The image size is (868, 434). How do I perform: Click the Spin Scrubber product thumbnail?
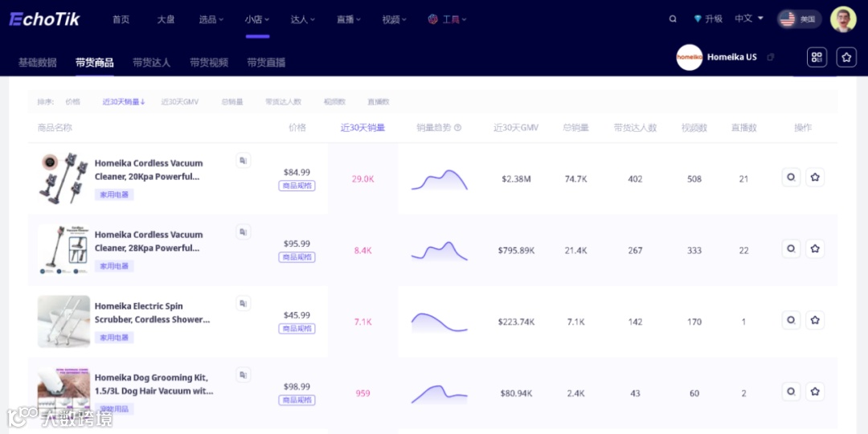click(63, 321)
